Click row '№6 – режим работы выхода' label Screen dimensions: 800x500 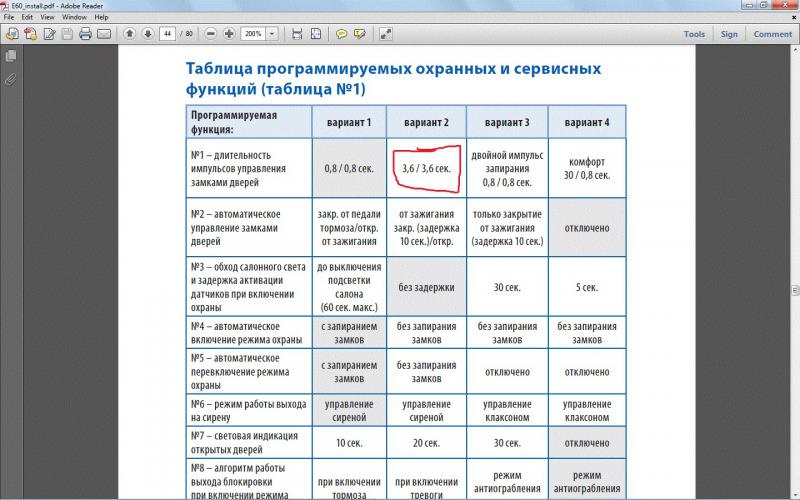[248, 410]
